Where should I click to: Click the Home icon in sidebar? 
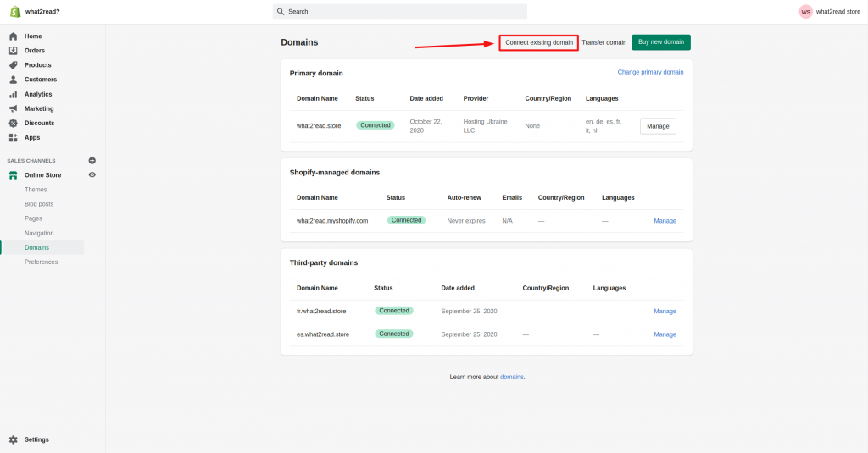[x=14, y=36]
